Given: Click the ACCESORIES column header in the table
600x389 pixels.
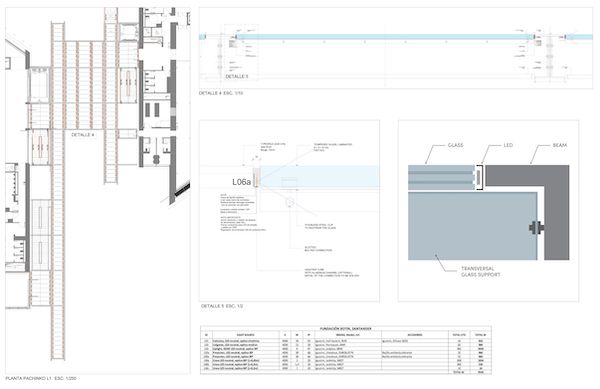Looking at the screenshot, I should tap(415, 335).
